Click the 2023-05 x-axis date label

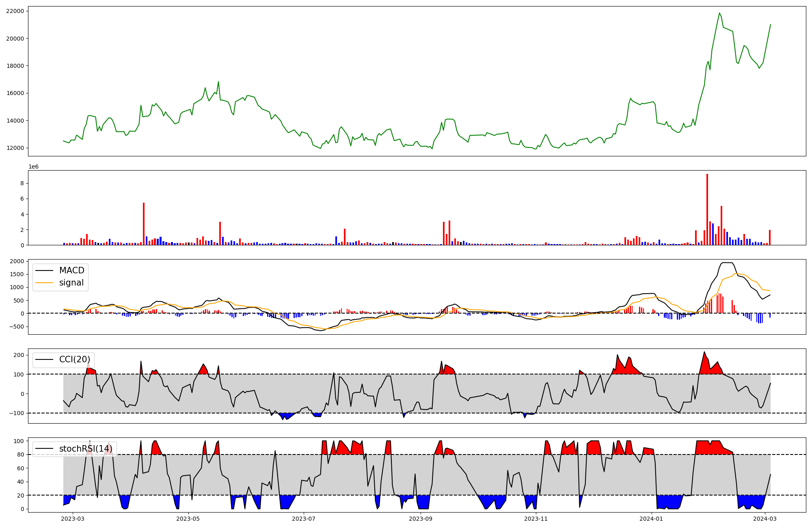click(188, 519)
